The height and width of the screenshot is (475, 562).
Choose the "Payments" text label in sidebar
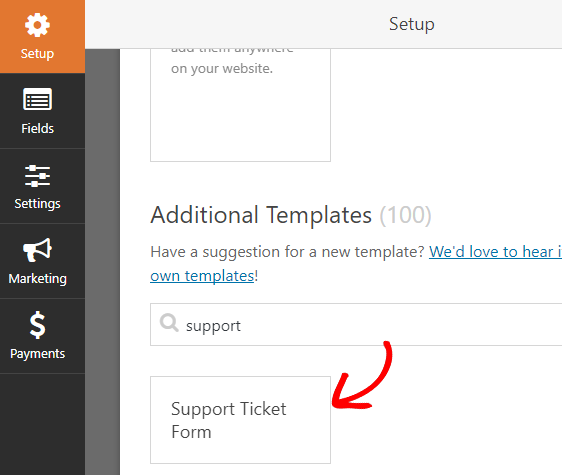coord(37,354)
